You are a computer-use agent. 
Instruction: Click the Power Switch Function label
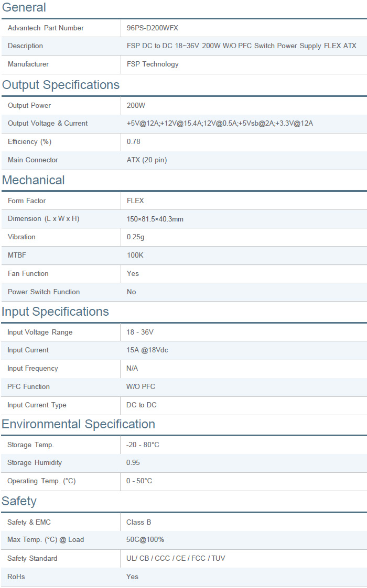click(44, 292)
